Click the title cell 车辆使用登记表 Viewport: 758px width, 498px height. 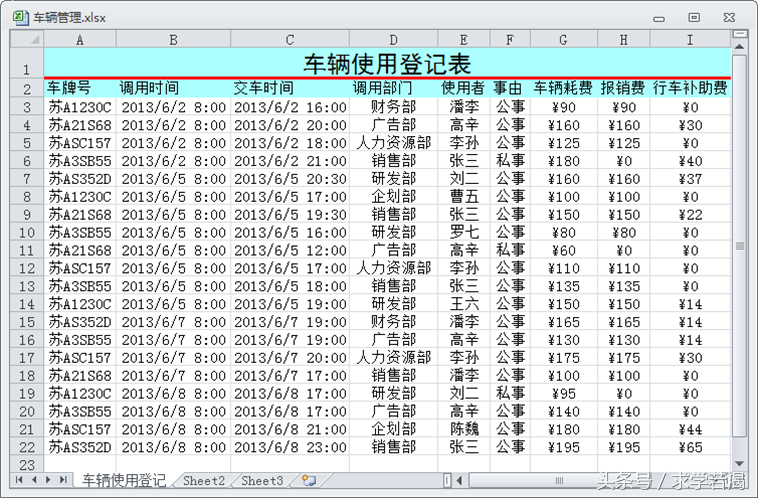click(x=387, y=63)
